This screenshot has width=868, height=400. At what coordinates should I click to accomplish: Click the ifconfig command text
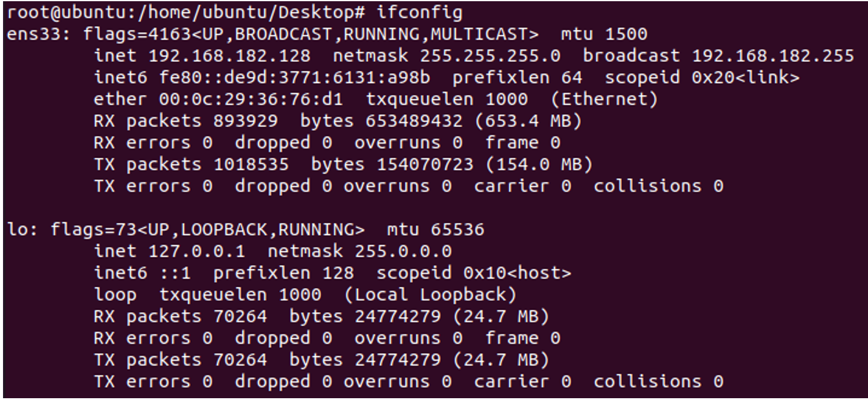click(x=420, y=13)
